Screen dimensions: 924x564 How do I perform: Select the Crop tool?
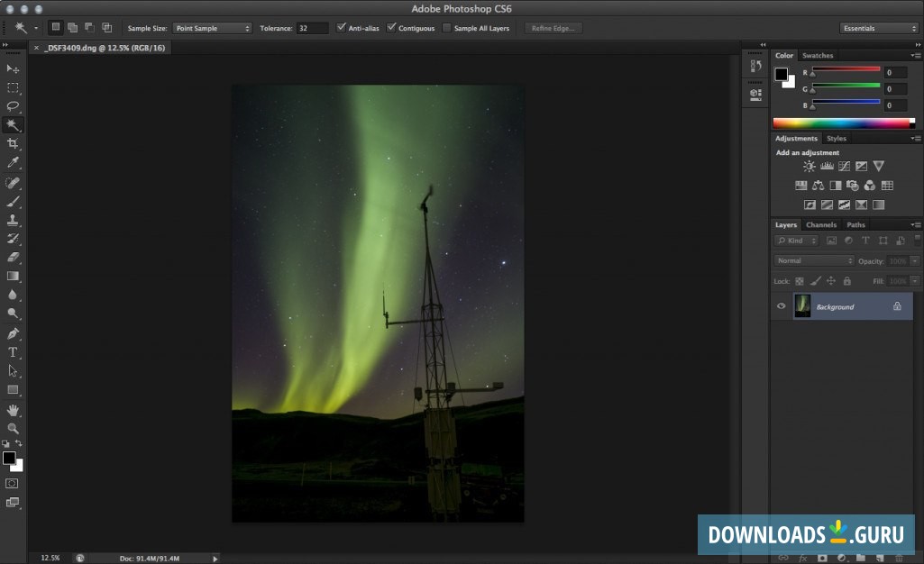(13, 144)
